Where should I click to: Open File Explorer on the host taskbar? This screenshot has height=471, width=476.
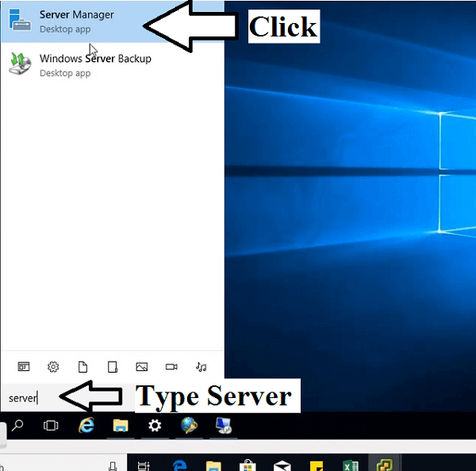(213, 465)
